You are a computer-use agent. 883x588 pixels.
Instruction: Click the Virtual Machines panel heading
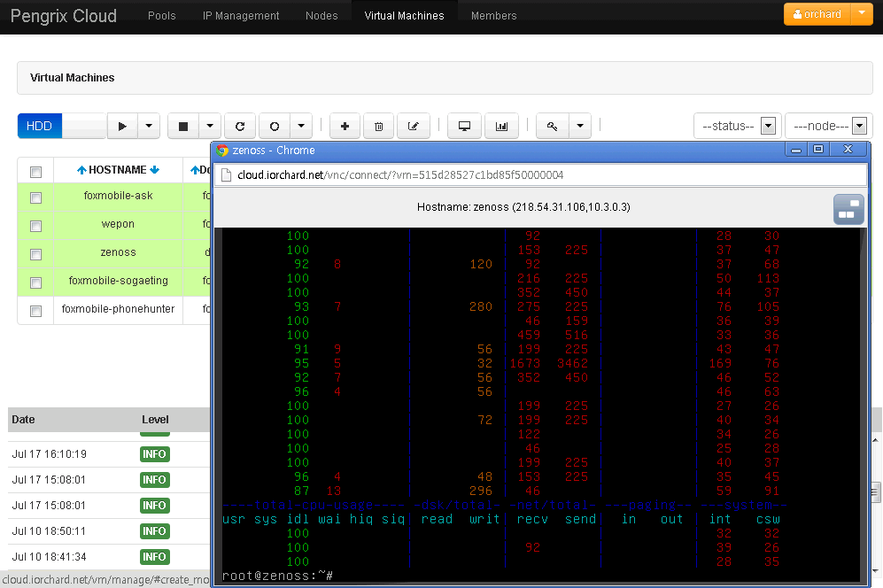click(72, 78)
